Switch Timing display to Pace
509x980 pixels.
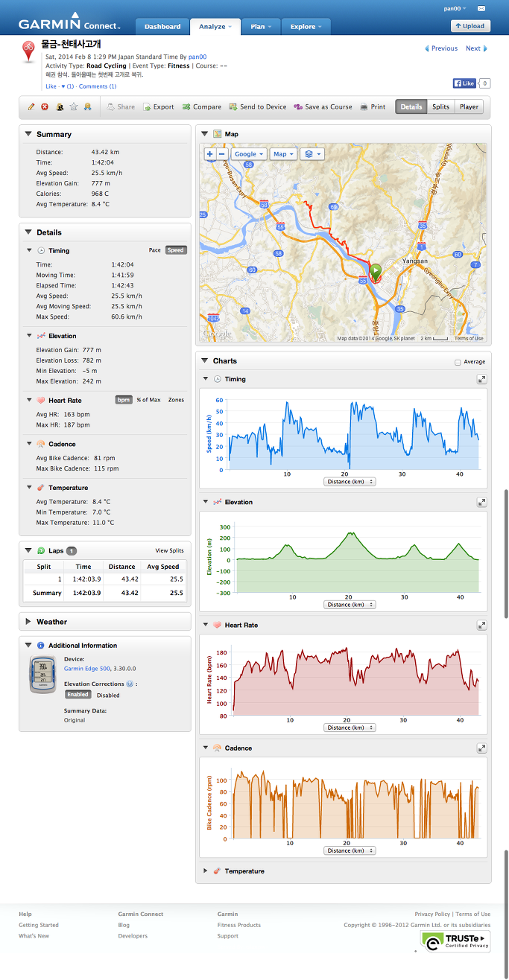point(155,250)
